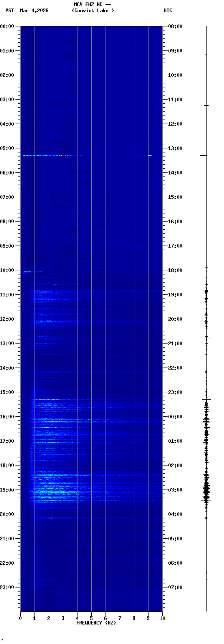Click the UTC '03:00' time label
Image resolution: width=224 pixels, height=644 pixels.
175,490
